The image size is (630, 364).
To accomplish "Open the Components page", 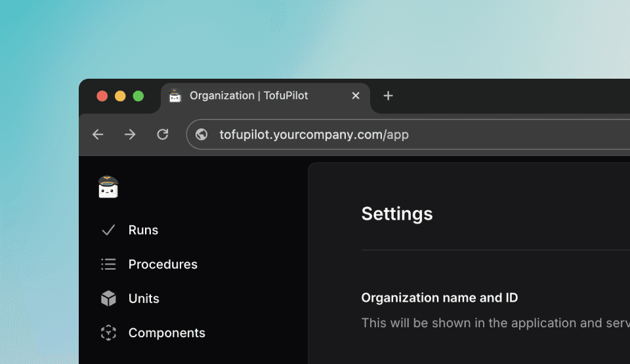I will [167, 333].
